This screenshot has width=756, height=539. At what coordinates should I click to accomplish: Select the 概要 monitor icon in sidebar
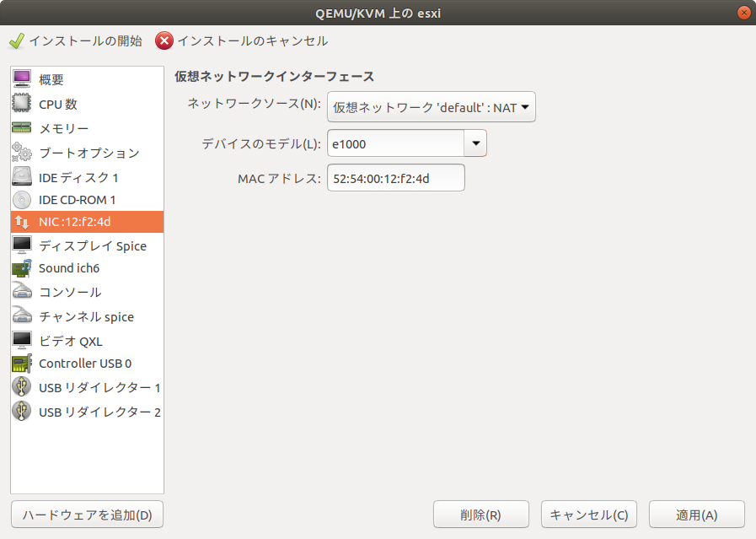(22, 78)
